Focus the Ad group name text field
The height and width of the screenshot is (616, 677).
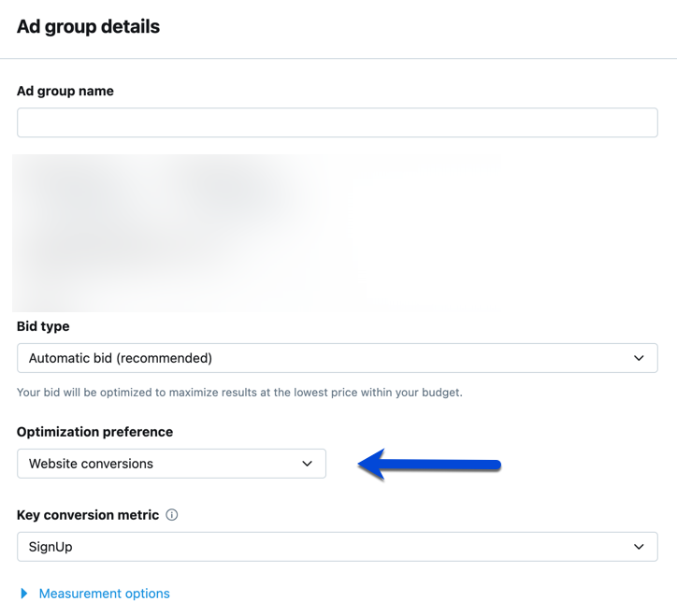337,122
